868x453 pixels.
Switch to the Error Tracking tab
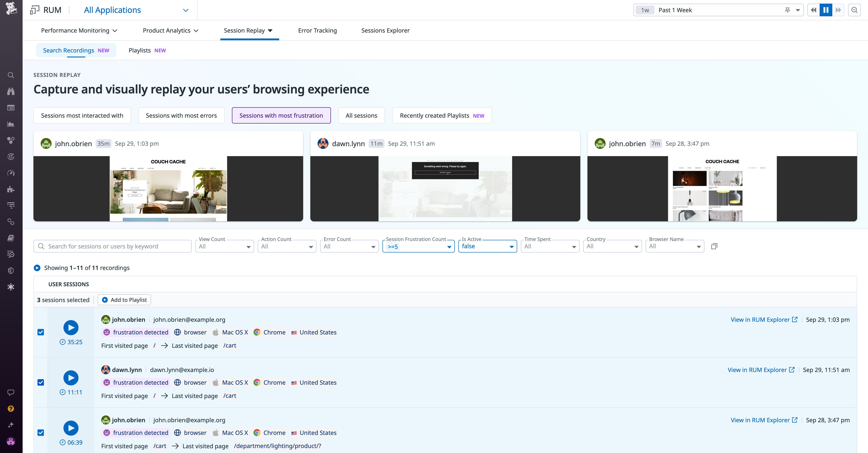point(317,30)
